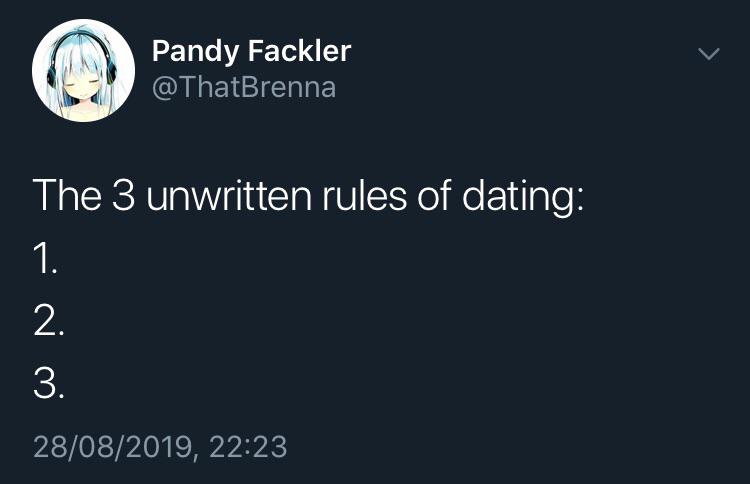Click the first name "Pandy"
The image size is (750, 484).
coord(195,51)
